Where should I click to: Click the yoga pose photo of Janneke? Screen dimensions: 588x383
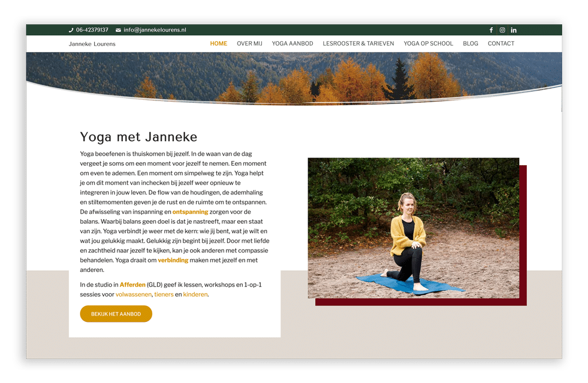click(x=413, y=228)
